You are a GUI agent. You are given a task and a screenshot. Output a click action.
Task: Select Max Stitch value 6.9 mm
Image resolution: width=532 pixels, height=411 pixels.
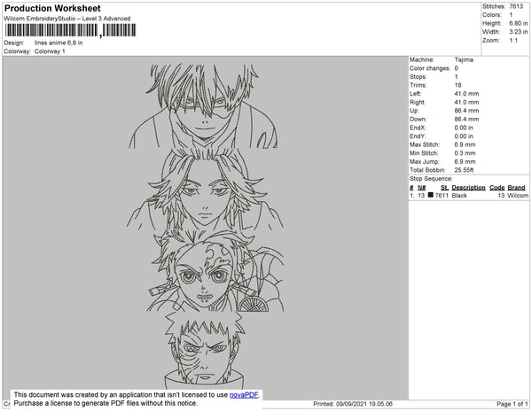[465, 144]
